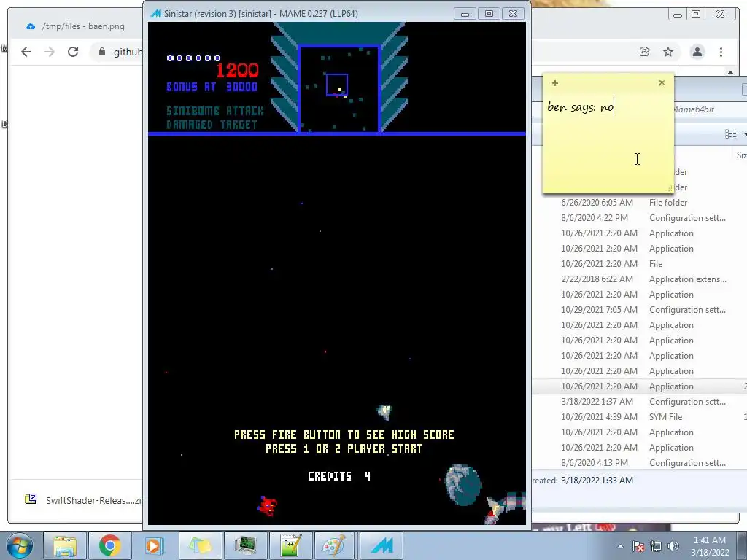Add a new sticky note with plus

[x=555, y=83]
